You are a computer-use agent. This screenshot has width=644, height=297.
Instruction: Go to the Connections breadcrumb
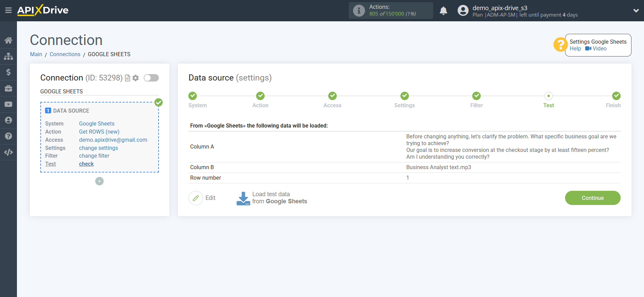65,54
